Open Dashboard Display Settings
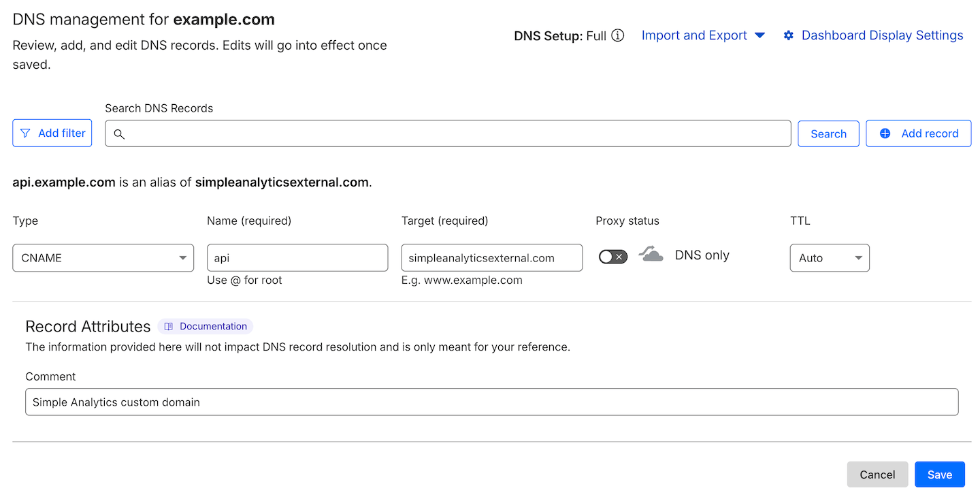Viewport: 980px width, 499px height. point(882,35)
